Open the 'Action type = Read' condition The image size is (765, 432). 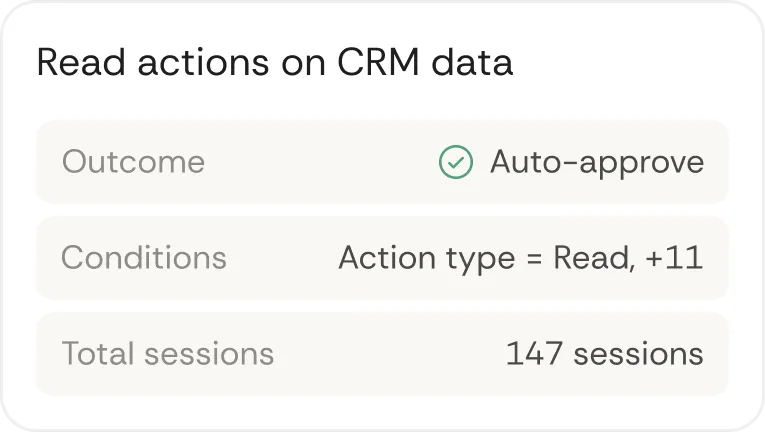[486, 258]
